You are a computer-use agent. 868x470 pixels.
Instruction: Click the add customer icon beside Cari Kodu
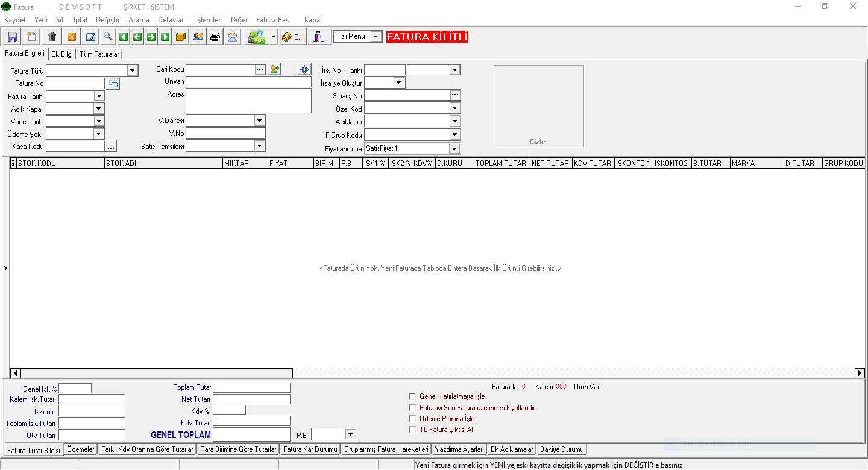click(x=275, y=69)
